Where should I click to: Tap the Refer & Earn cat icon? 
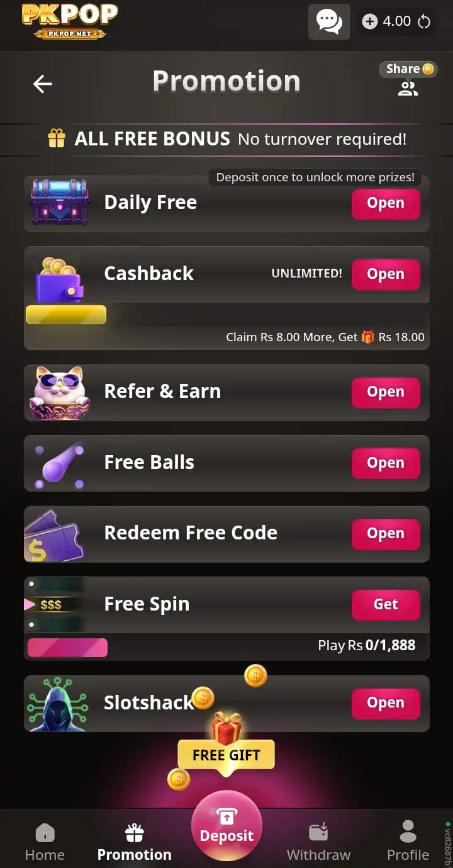[x=60, y=392]
